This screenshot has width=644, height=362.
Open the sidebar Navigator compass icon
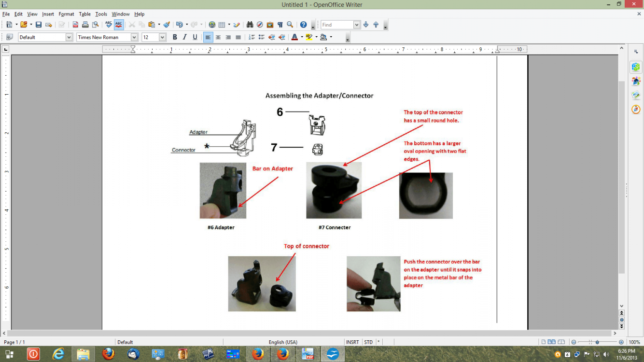tap(636, 110)
